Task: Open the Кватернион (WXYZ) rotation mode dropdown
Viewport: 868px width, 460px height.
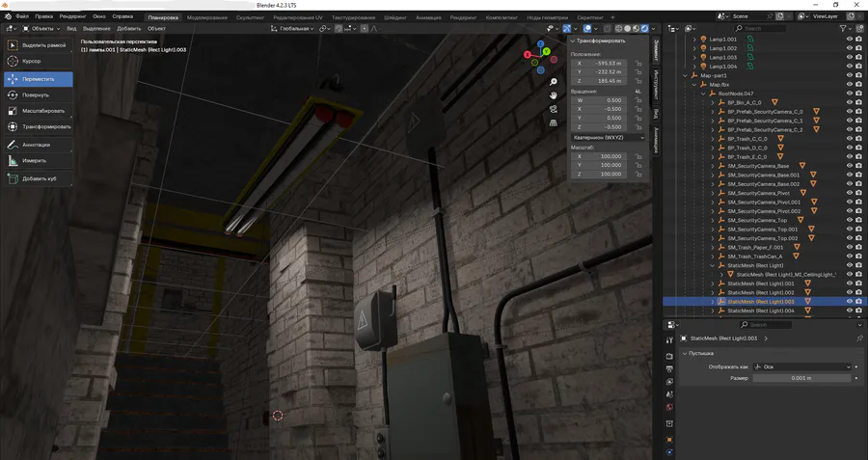Action: pyautogui.click(x=609, y=137)
